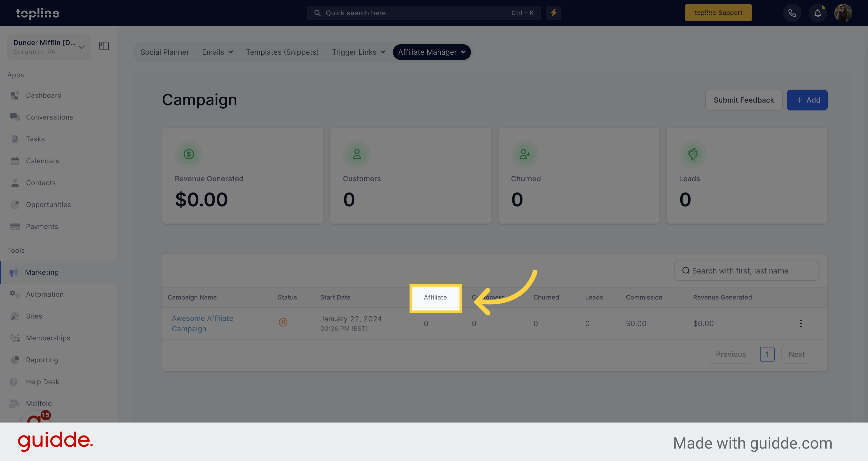868x461 pixels.
Task: Focus the Search with first, last name field
Action: 746,270
